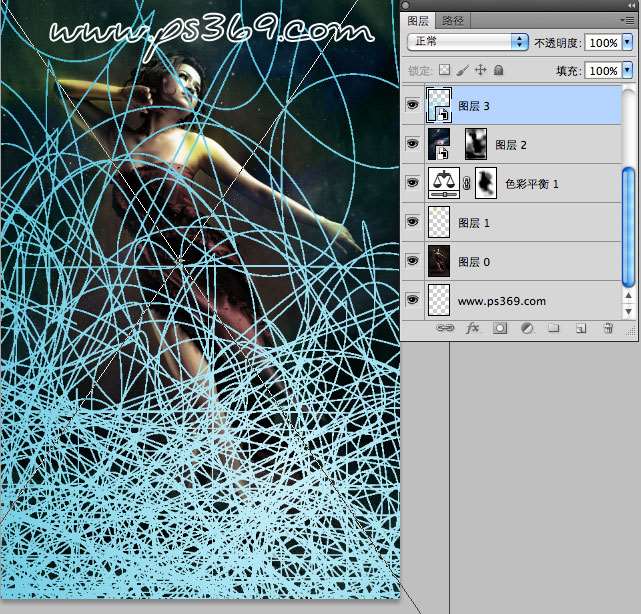The height and width of the screenshot is (614, 641).
Task: Enable lock image pixels brush icon
Action: pos(463,71)
